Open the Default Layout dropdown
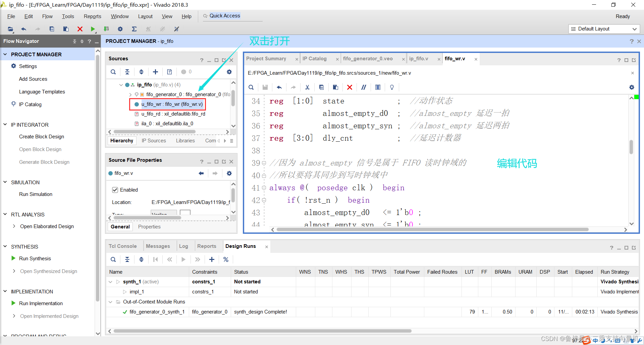 point(604,29)
